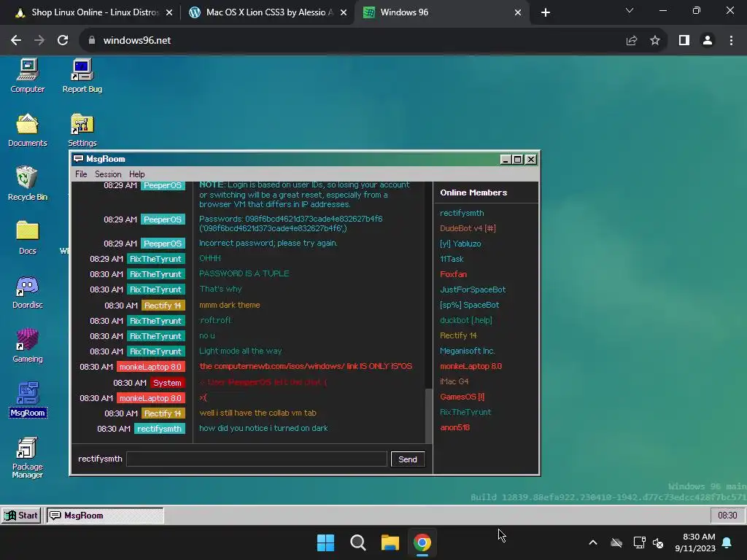
Task: Select [y!] Yabluzo in Online Members
Action: [460, 244]
